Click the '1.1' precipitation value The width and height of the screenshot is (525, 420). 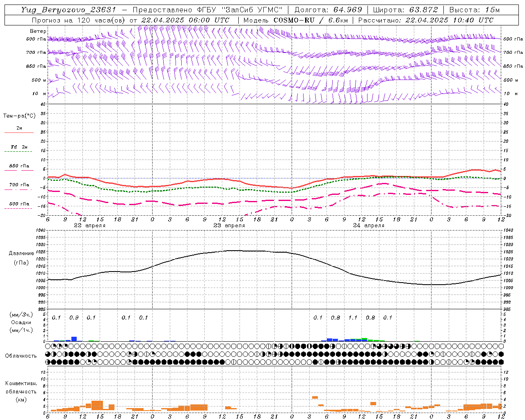[353, 318]
